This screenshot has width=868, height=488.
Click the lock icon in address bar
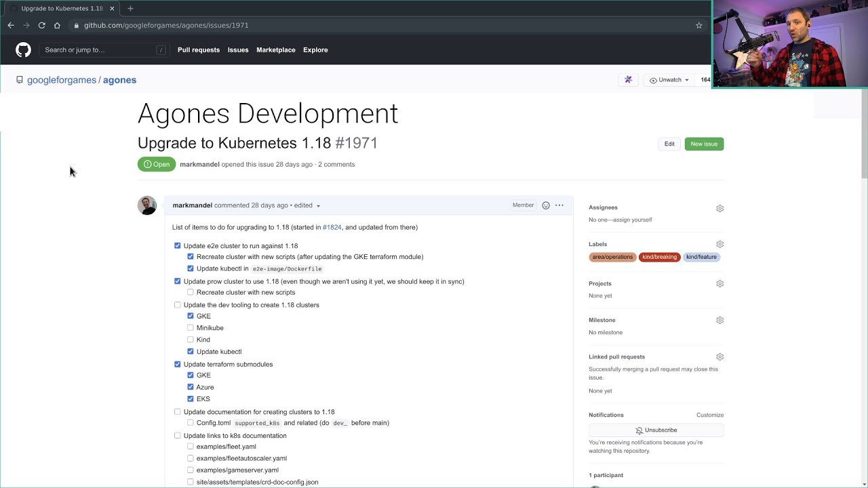point(77,25)
